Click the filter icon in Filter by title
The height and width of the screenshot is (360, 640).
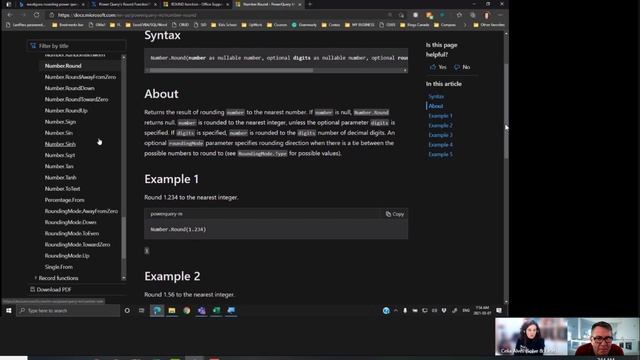coord(33,46)
